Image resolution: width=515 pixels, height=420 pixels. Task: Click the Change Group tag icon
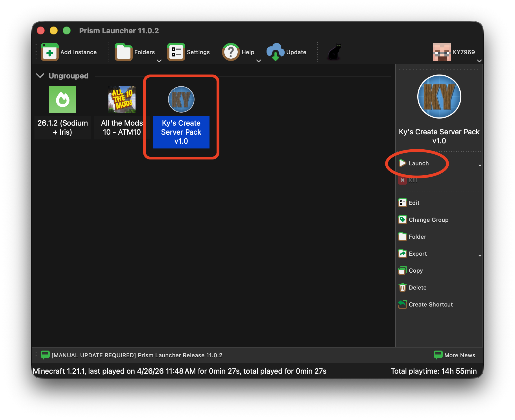tap(402, 220)
